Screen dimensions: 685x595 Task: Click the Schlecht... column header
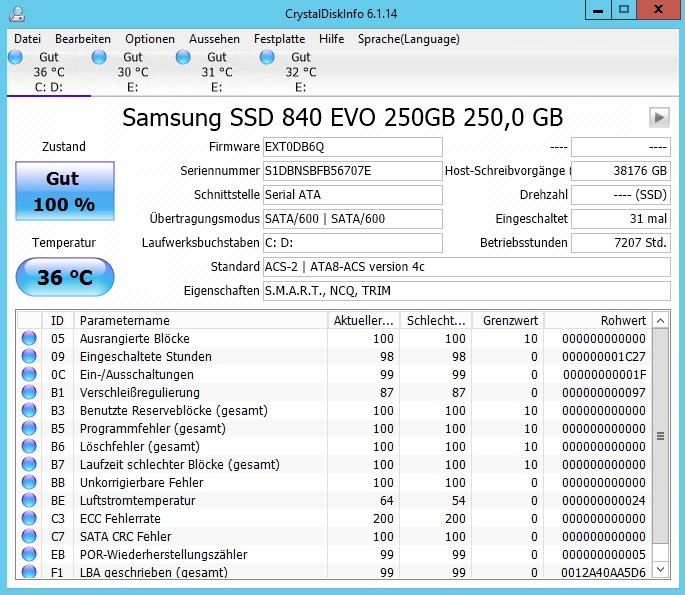[x=436, y=321]
